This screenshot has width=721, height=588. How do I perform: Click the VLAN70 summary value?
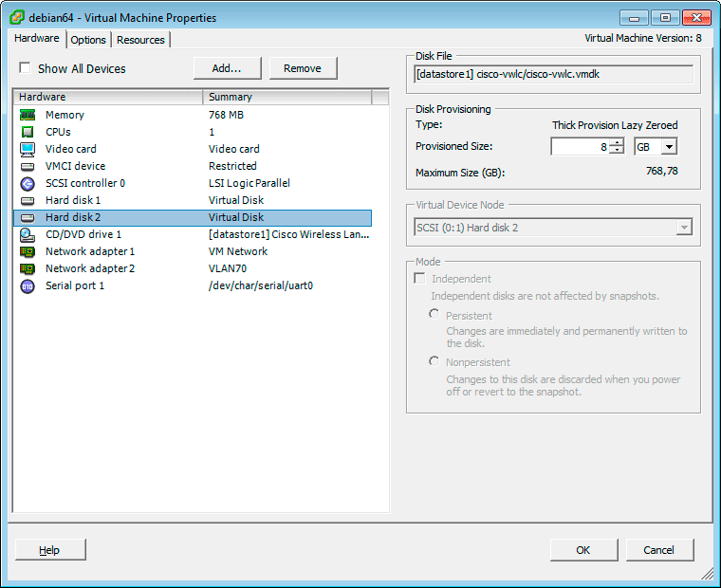[x=228, y=268]
